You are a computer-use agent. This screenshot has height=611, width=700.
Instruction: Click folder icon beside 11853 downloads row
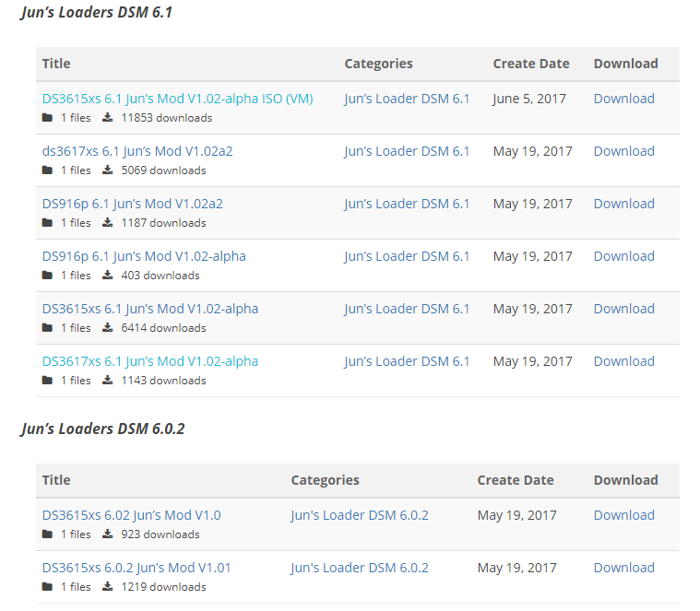47,118
